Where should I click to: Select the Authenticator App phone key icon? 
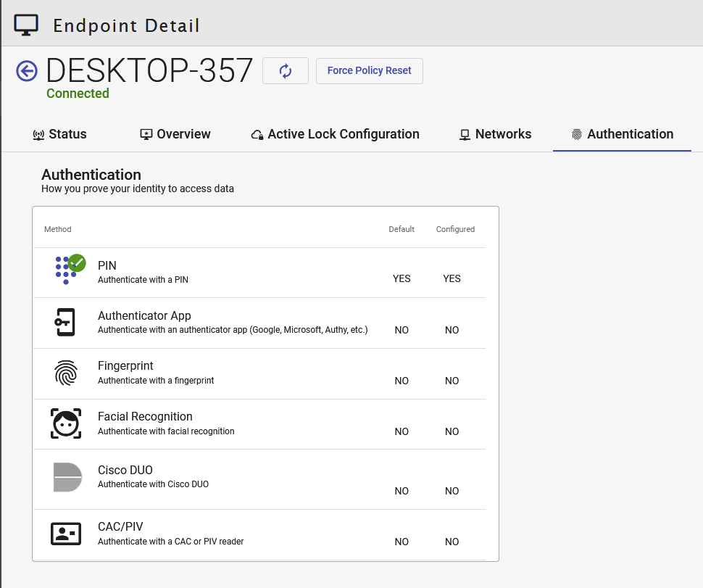pyautogui.click(x=65, y=323)
